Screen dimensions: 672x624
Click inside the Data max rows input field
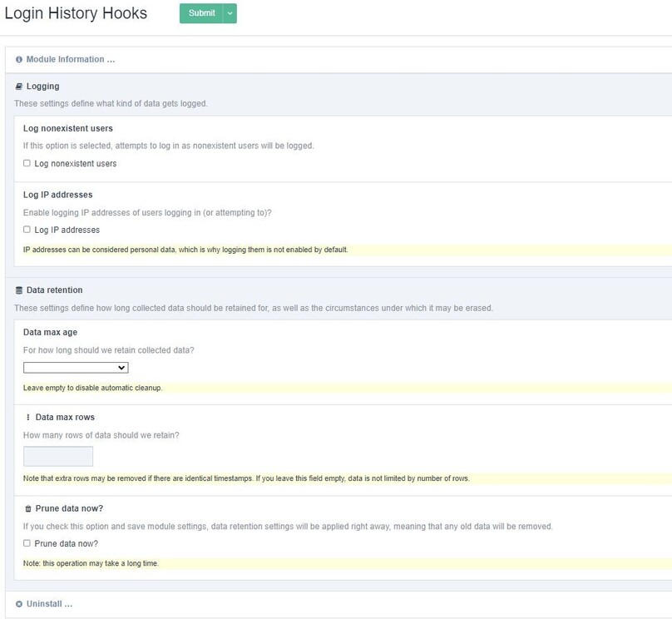58,456
